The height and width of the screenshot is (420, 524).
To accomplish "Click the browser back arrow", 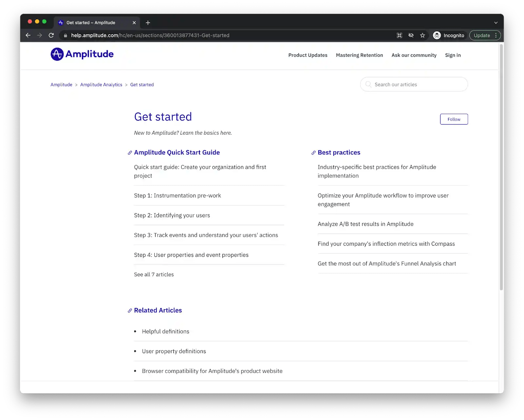I will [28, 35].
